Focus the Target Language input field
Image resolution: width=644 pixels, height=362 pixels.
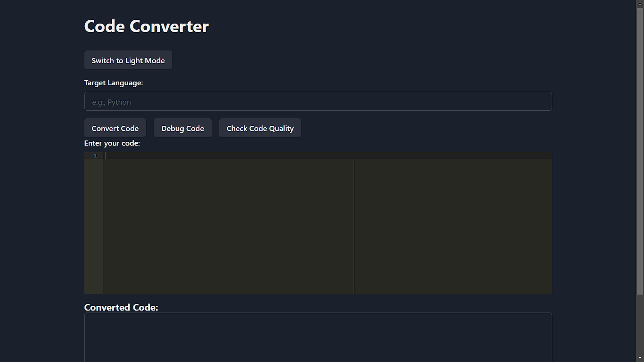tap(318, 101)
